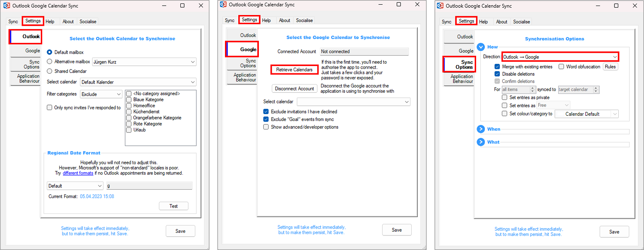The image size is (644, 250).
Task: Open Socialise tab in the right window
Action: [522, 21]
